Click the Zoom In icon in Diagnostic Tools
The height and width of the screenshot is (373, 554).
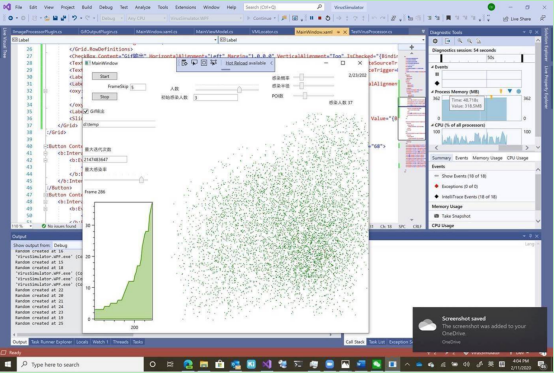point(460,41)
